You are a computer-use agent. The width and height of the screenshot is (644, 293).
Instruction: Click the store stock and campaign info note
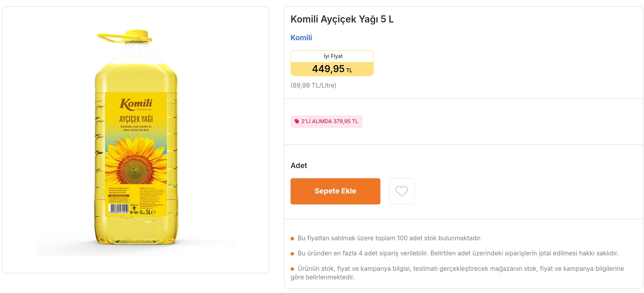[x=460, y=269]
